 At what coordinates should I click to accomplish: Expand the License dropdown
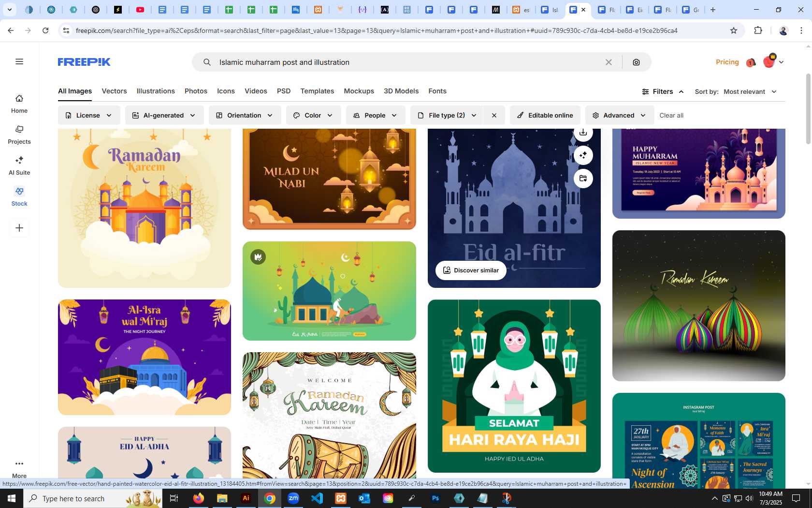(89, 115)
